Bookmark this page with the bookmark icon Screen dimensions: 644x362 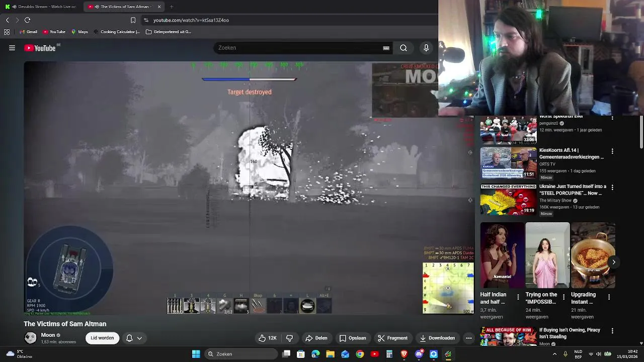133,20
